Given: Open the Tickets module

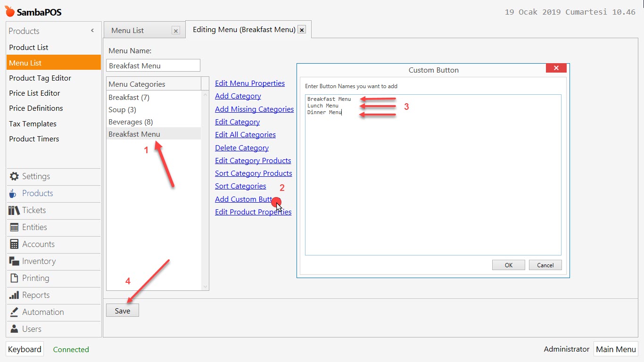Looking at the screenshot, I should [33, 210].
